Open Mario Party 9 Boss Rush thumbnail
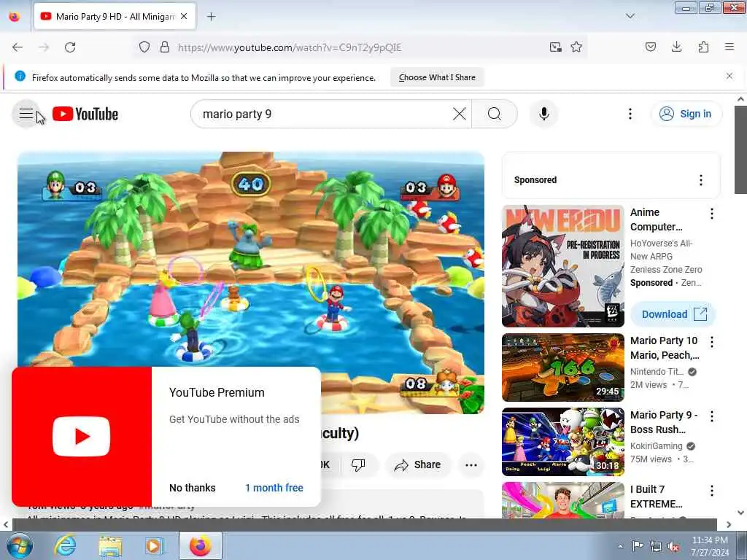Viewport: 747px width, 560px height. pyautogui.click(x=562, y=442)
